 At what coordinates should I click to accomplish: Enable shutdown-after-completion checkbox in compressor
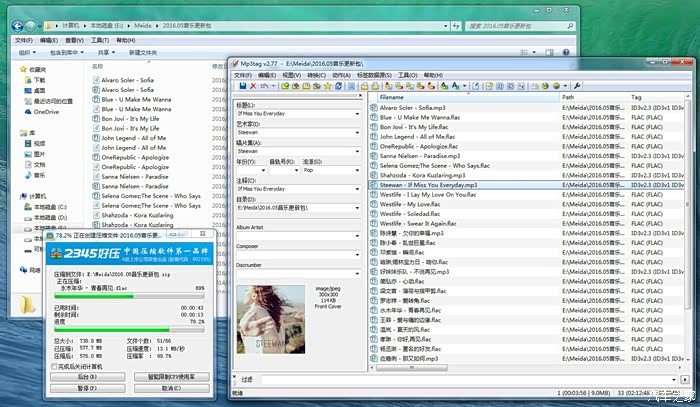(53, 366)
